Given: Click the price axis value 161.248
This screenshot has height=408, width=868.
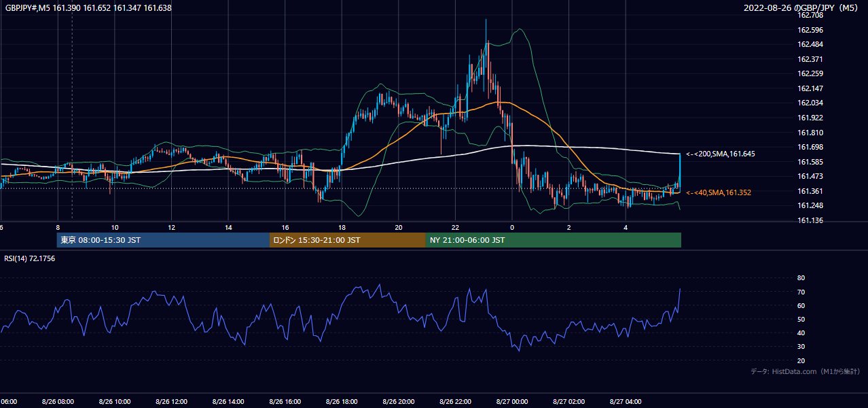Looking at the screenshot, I should point(810,205).
